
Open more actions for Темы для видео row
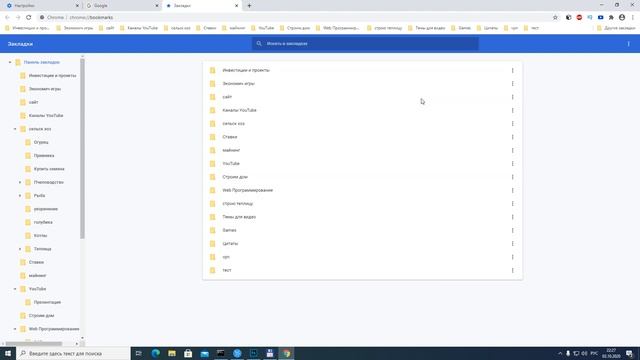pyautogui.click(x=513, y=217)
